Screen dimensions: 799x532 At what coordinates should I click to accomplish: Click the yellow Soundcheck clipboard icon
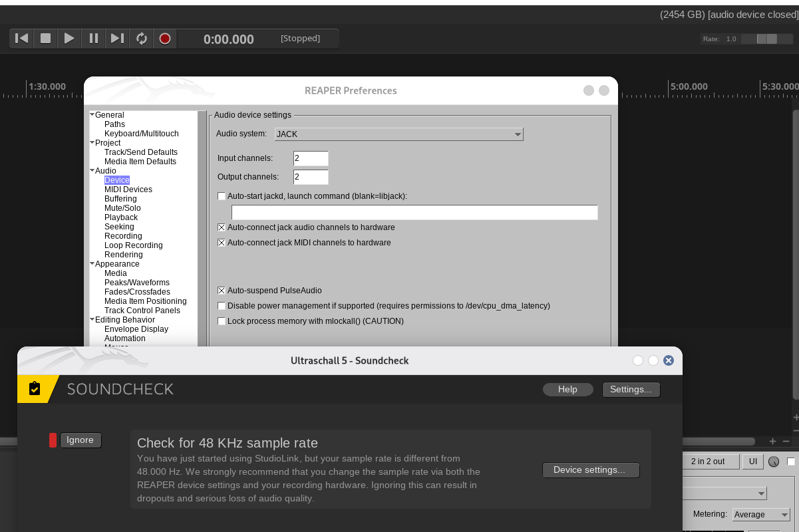[x=35, y=388]
